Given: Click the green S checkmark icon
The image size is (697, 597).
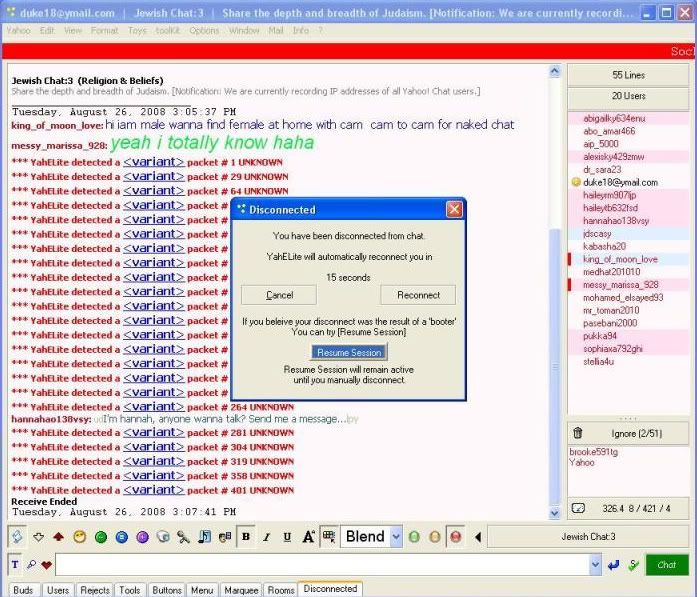Looking at the screenshot, I should pyautogui.click(x=633, y=565).
